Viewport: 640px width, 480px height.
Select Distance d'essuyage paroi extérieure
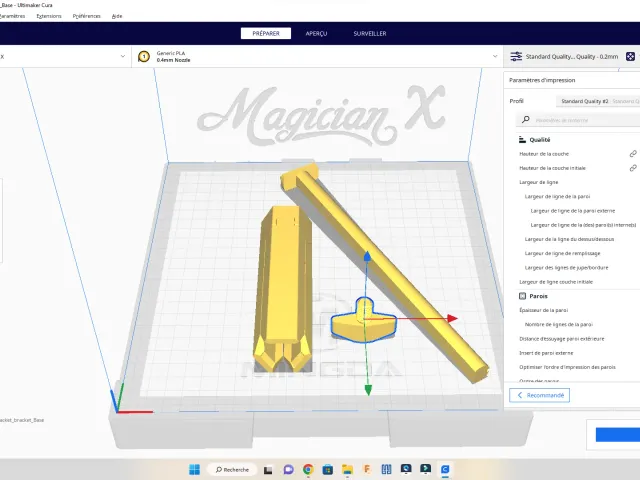pyautogui.click(x=562, y=339)
